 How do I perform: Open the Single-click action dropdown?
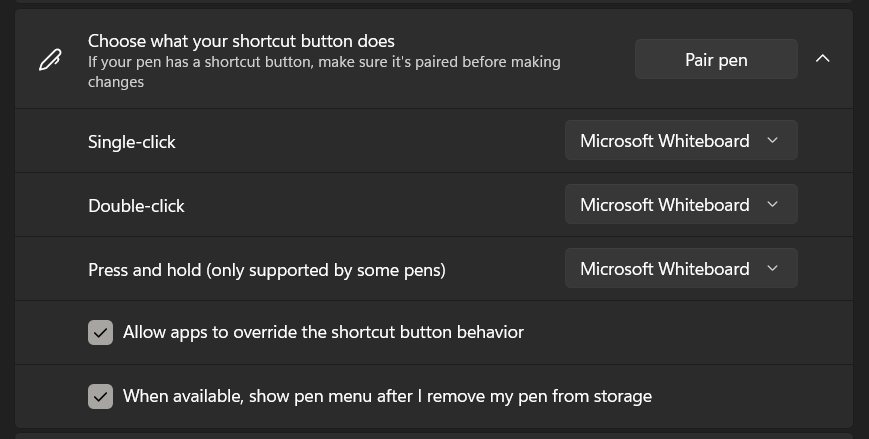click(x=680, y=141)
